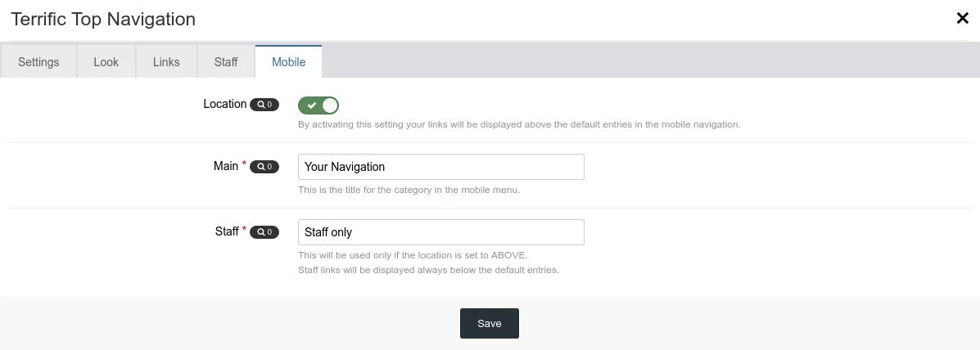Screen dimensions: 980x350
Task: Click the Staff only text field
Action: click(x=440, y=232)
